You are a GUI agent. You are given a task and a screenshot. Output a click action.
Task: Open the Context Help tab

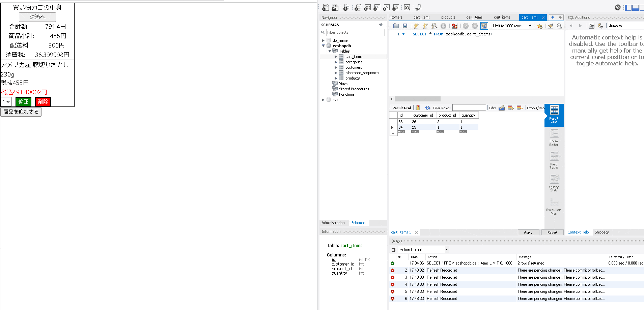[x=578, y=232]
